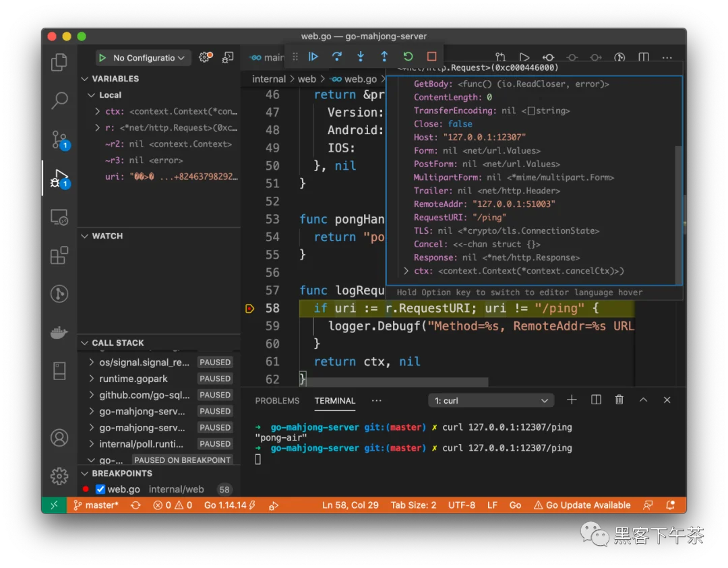Click 'Ln 58, Col 29' cursor position
728x568 pixels.
351,505
